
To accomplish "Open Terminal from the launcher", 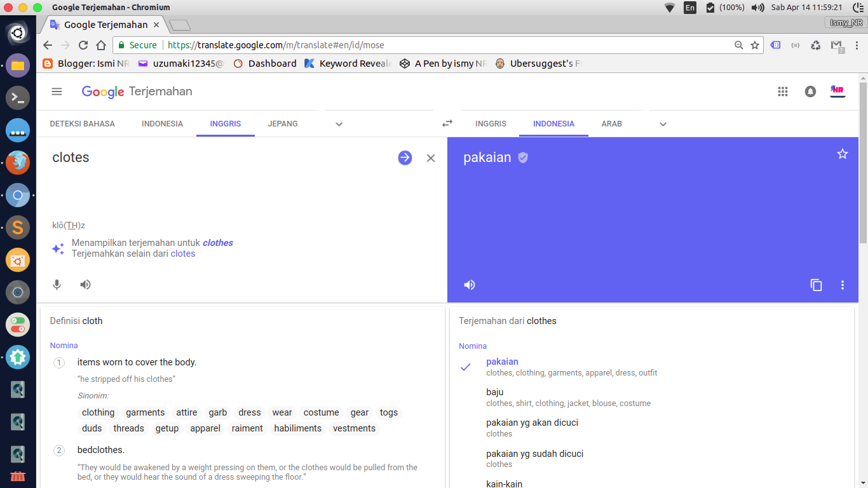I will click(x=18, y=98).
